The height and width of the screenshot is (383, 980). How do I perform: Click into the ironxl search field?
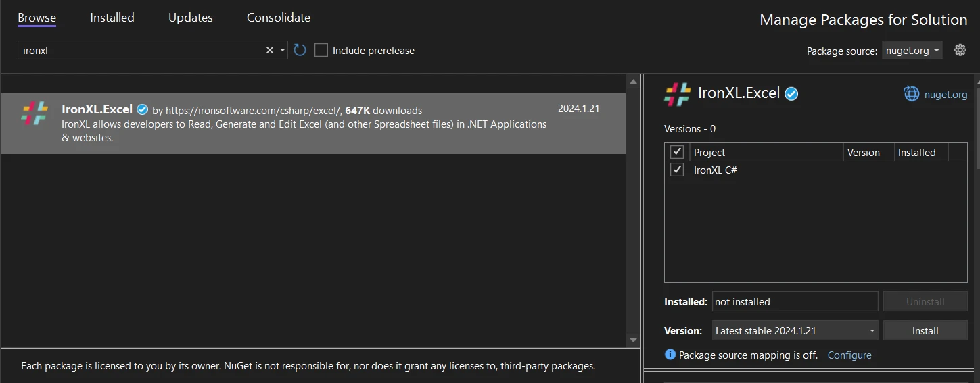139,50
